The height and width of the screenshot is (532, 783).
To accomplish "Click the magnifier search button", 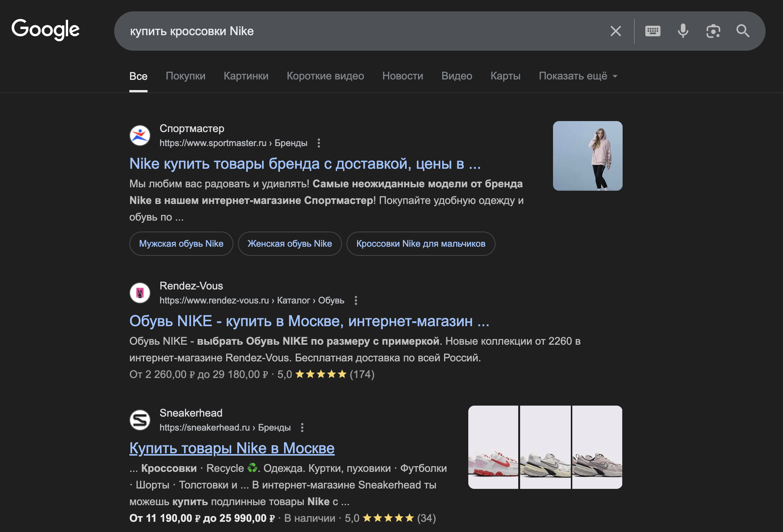I will [x=743, y=31].
